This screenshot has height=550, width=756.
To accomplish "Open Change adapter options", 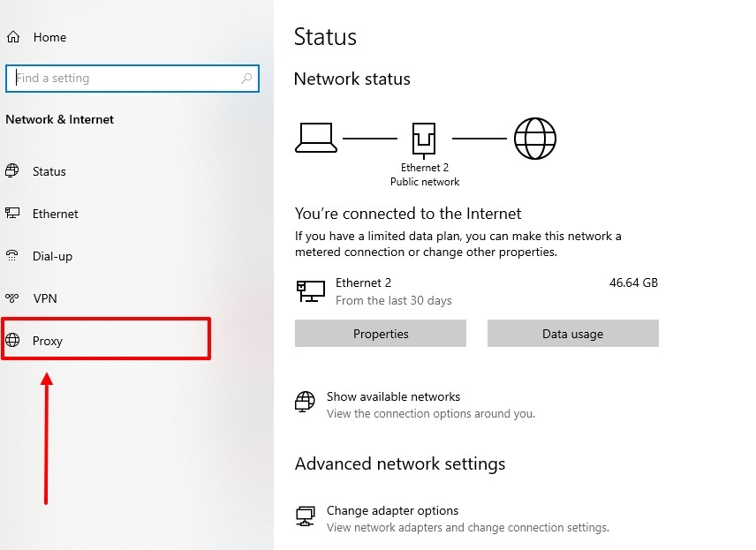I will pos(392,510).
